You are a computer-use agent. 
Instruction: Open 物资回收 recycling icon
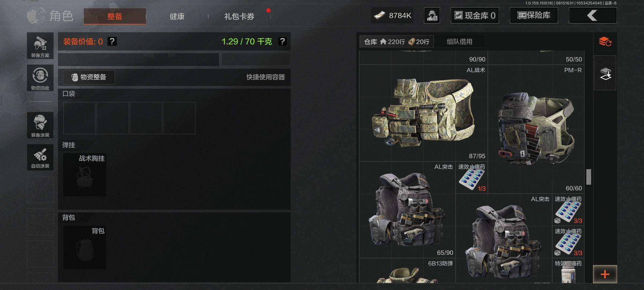coord(40,78)
